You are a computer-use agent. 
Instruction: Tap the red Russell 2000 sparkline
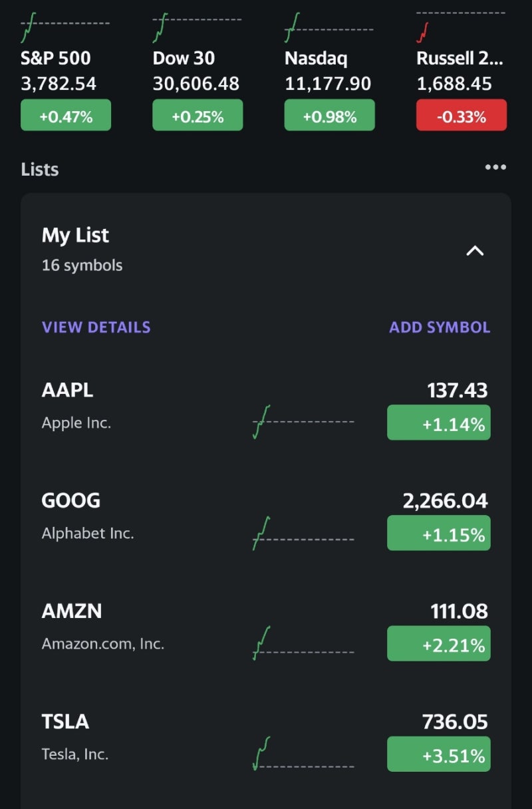pos(460,27)
